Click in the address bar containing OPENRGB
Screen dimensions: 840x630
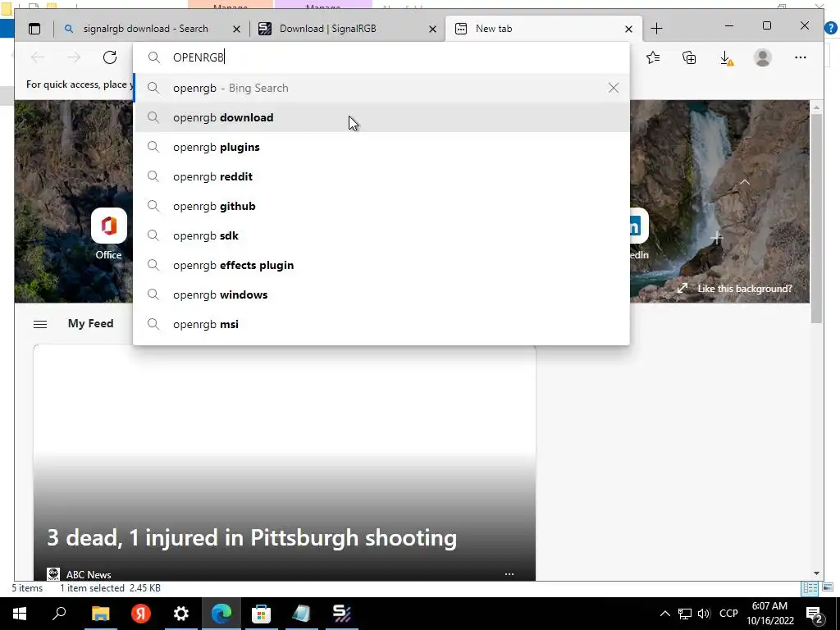click(x=381, y=57)
